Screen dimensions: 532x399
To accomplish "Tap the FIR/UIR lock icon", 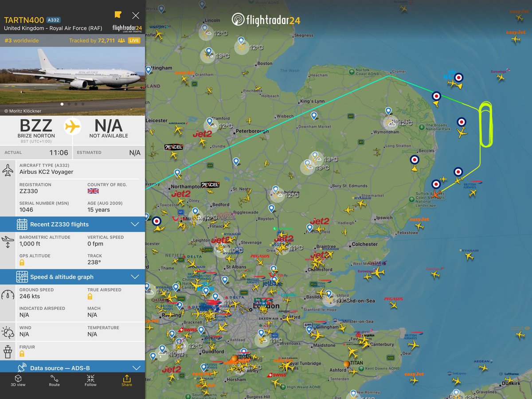I will (x=22, y=354).
